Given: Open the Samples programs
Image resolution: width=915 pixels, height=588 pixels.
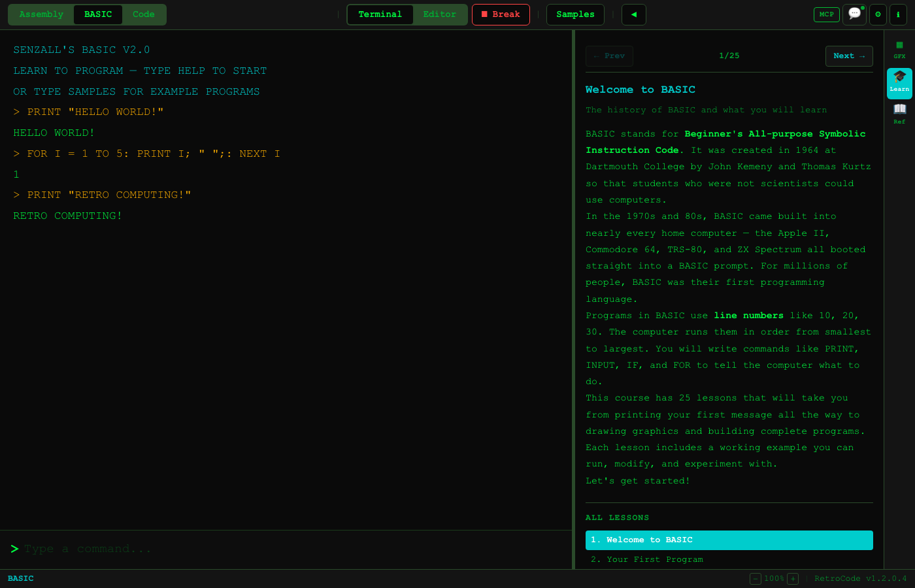Looking at the screenshot, I should [575, 14].
